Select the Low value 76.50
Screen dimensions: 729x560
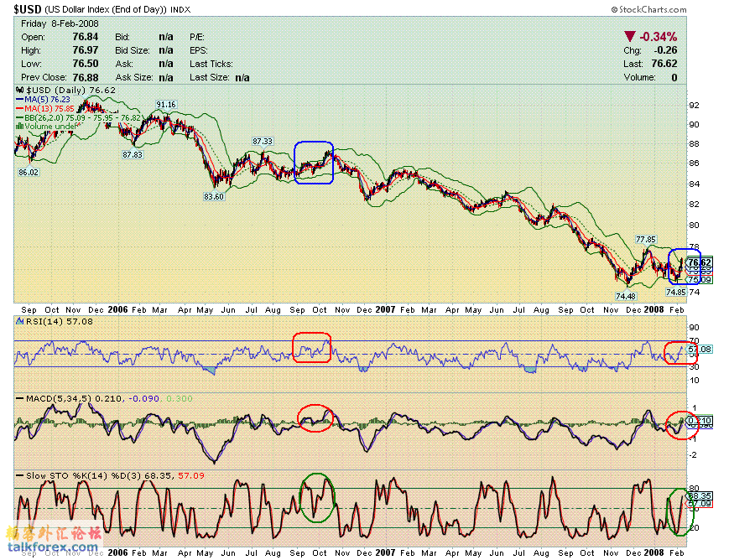tap(86, 64)
